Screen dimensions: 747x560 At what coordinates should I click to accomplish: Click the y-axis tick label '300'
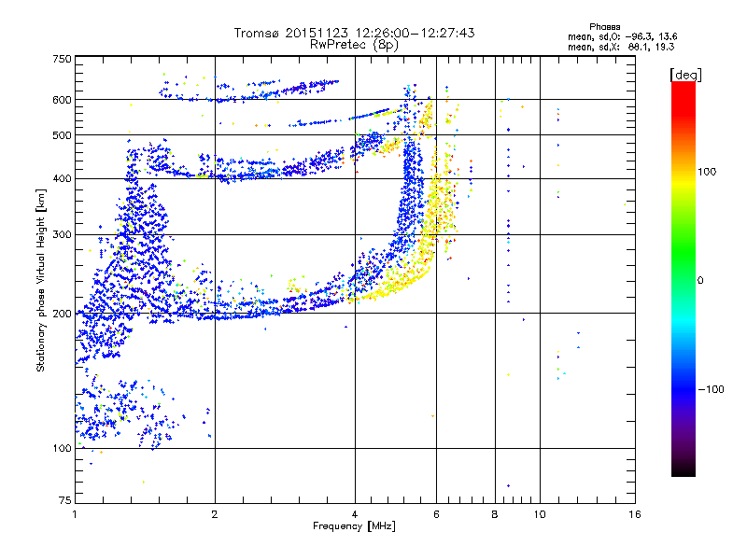(62, 235)
